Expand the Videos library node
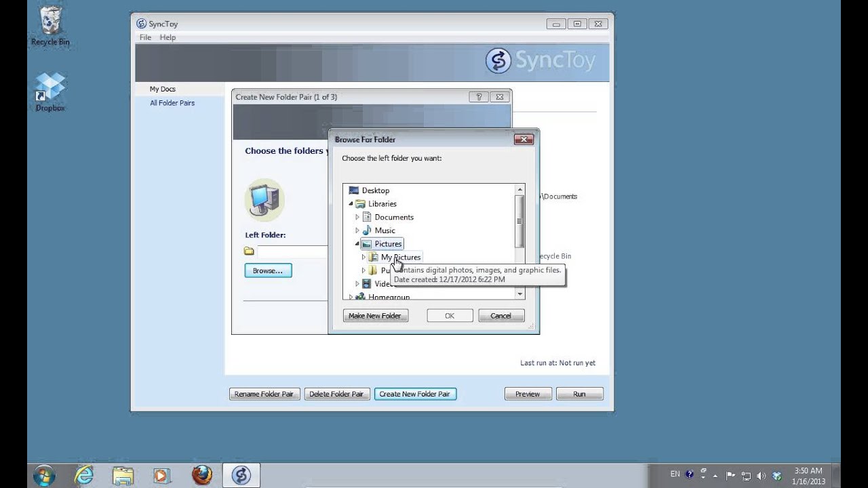Image resolution: width=868 pixels, height=488 pixels. tap(357, 283)
